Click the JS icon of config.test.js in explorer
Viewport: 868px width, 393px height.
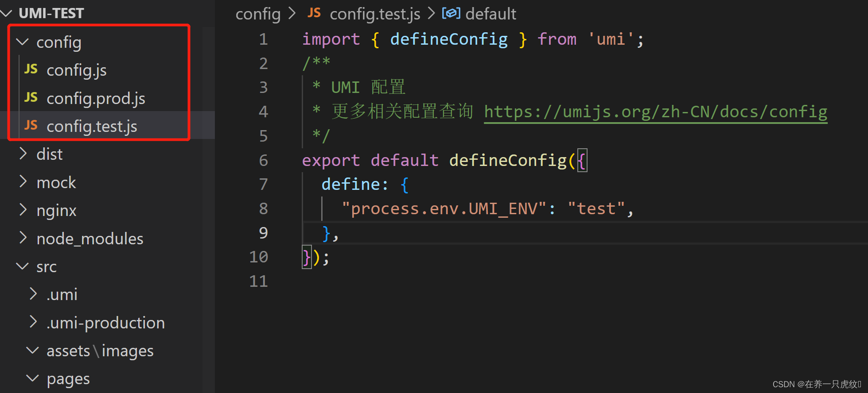click(x=31, y=125)
